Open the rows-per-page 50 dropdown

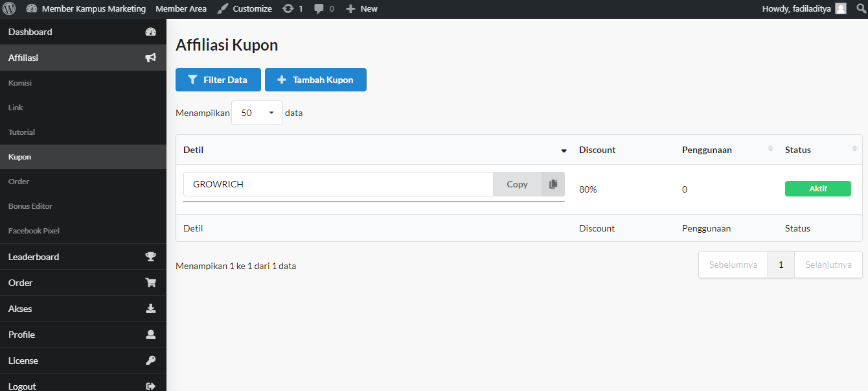click(x=257, y=113)
